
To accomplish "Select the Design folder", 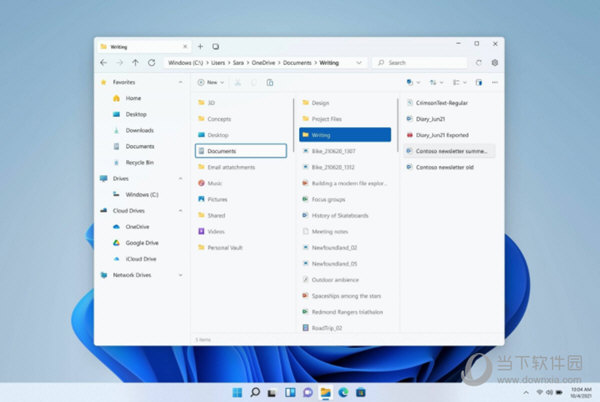I will [345, 103].
